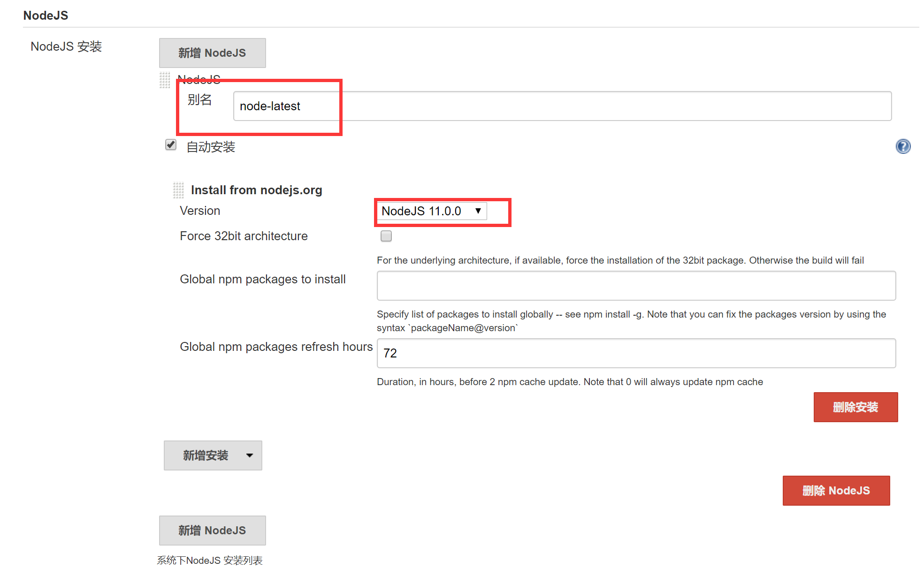Click the top 新增 NodeJS button
Image resolution: width=924 pixels, height=569 pixels.
[x=212, y=53]
